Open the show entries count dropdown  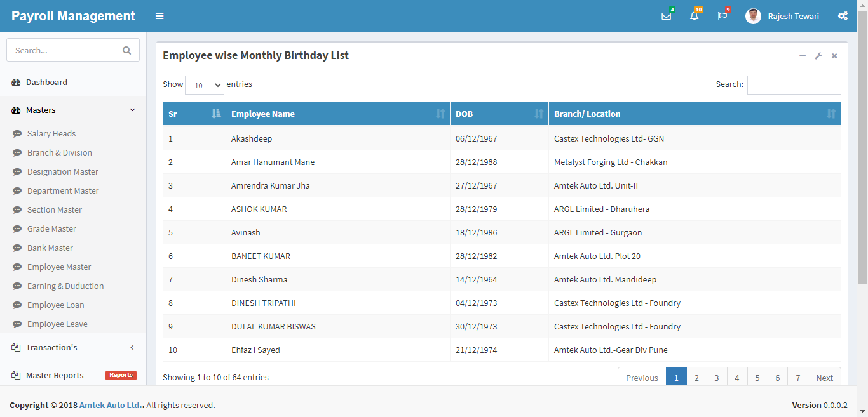(205, 84)
